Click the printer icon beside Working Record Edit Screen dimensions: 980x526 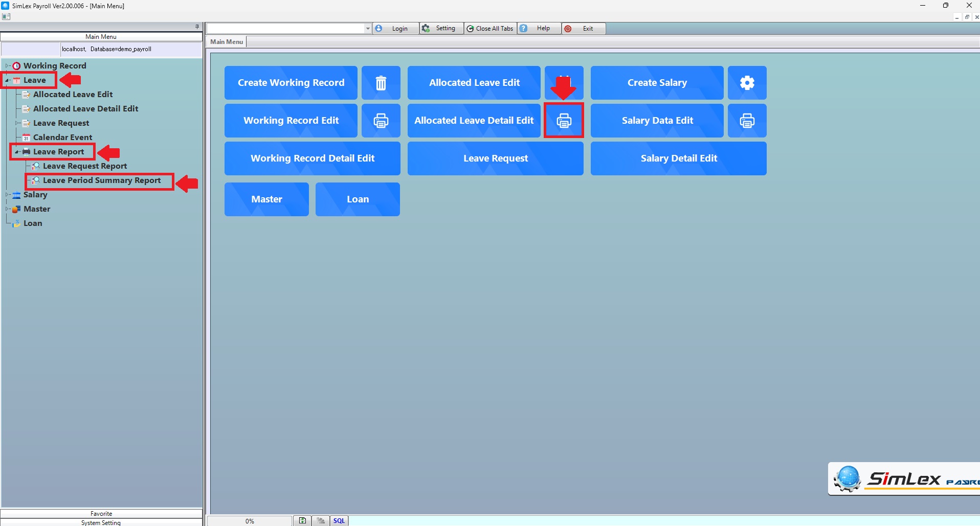[x=381, y=121]
